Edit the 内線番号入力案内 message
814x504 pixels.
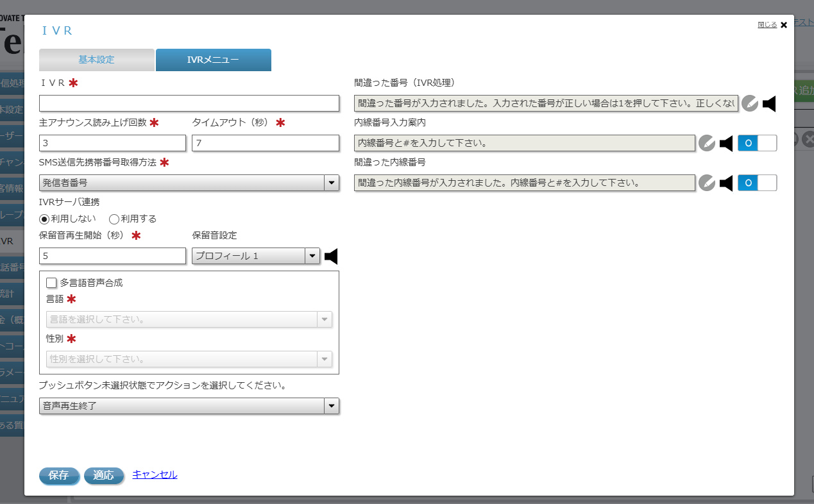pos(707,143)
